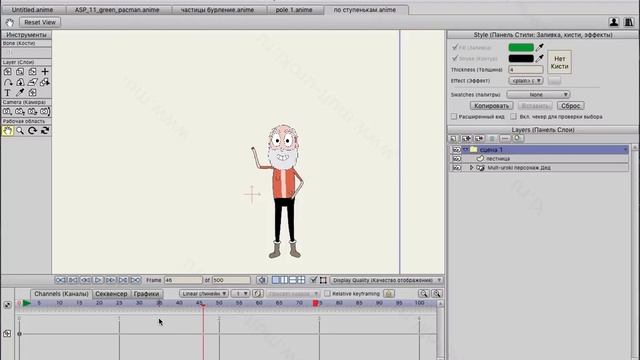Screen dimensions: 640x360
Task: Switch to the частицы бурление.anime tab
Action: (218, 10)
